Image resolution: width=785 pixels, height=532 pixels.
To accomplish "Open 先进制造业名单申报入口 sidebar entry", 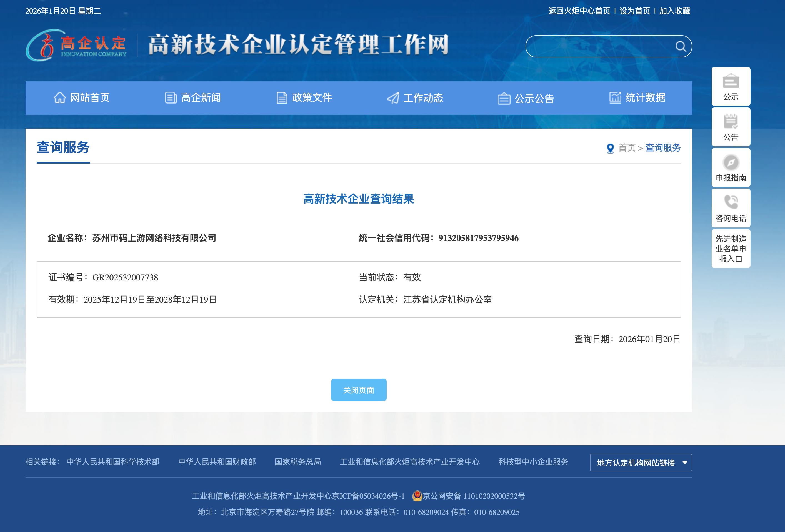I will (x=731, y=249).
